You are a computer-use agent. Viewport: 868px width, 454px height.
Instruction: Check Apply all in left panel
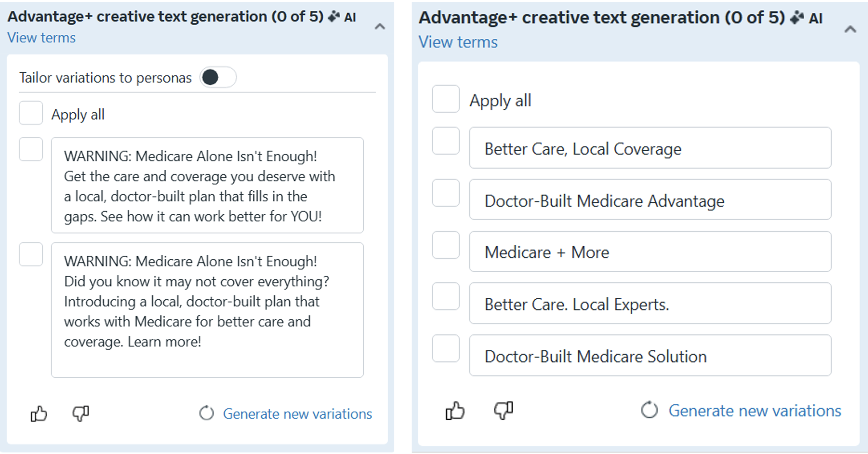31,113
